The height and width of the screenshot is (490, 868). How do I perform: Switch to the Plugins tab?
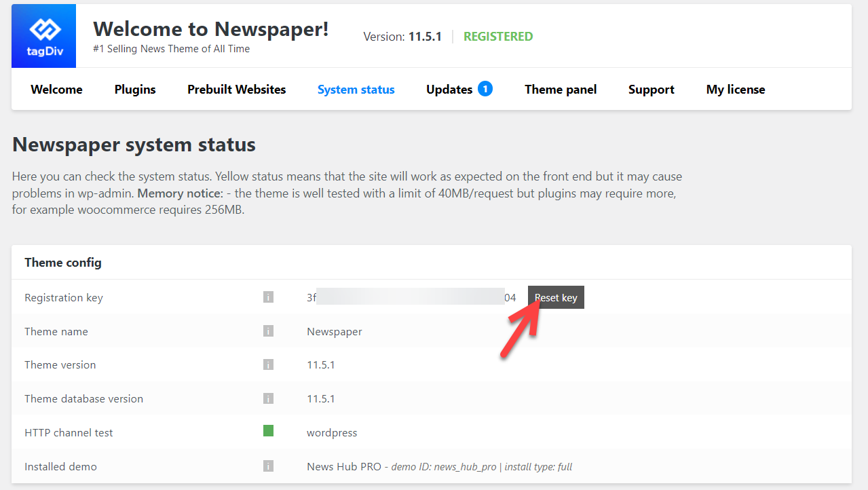pyautogui.click(x=135, y=90)
